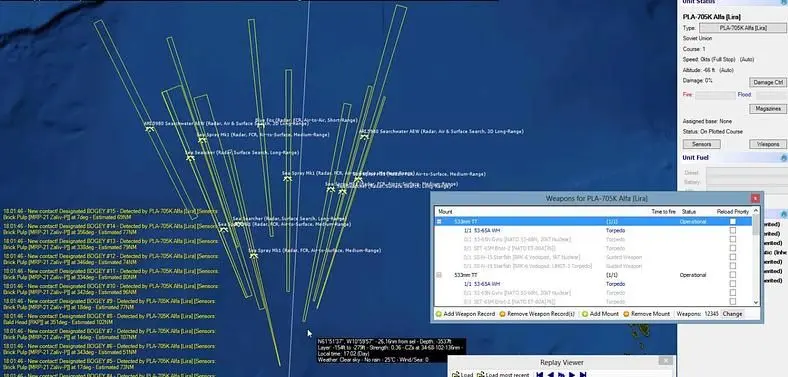
Task: Open the Magazines window
Action: 768,109
